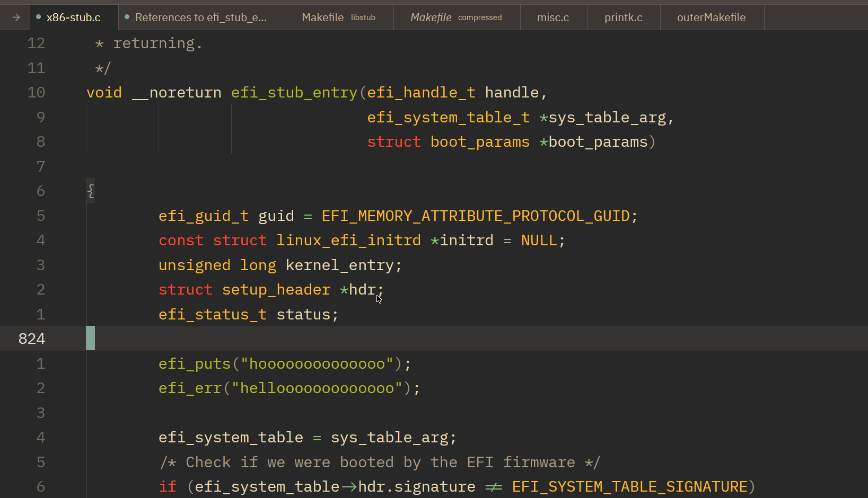The height and width of the screenshot is (498, 868).
Task: Click the "hellooooooooooooo" string literal
Action: 317,388
